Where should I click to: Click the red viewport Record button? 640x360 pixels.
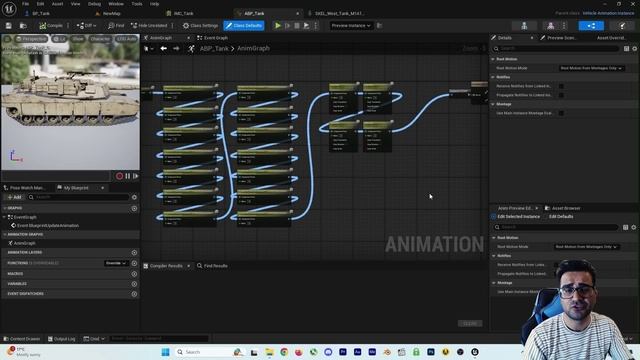click(x=119, y=176)
